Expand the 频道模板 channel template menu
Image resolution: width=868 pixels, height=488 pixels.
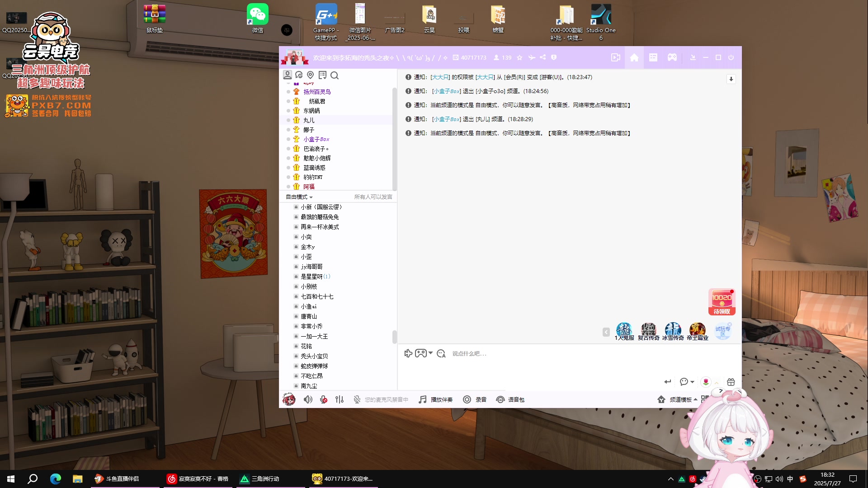click(x=677, y=399)
